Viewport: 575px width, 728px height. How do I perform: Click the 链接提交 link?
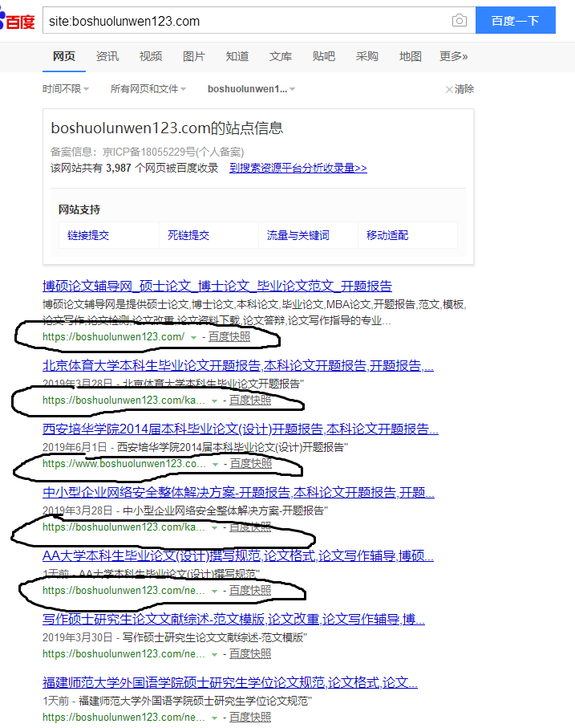88,235
